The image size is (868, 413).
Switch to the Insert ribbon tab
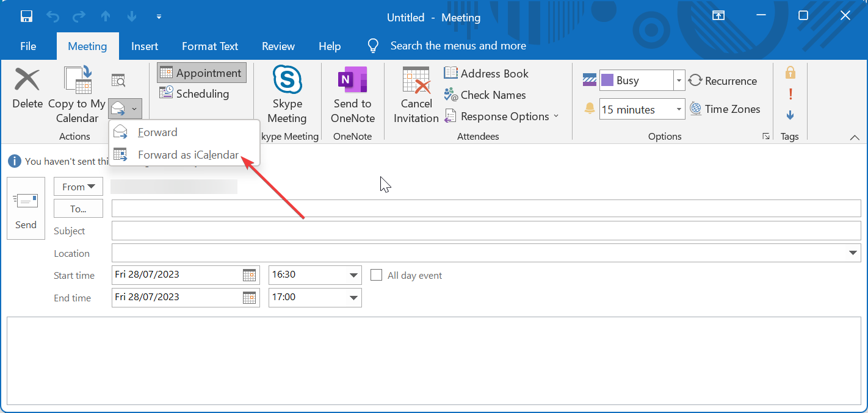point(145,46)
